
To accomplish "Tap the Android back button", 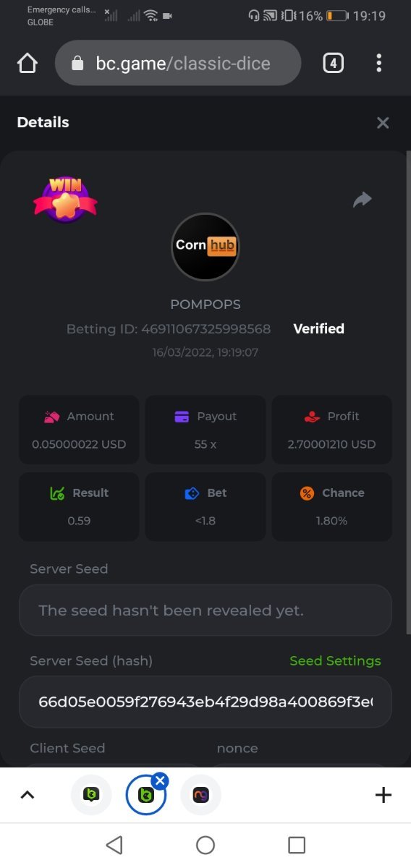I will pos(114,845).
